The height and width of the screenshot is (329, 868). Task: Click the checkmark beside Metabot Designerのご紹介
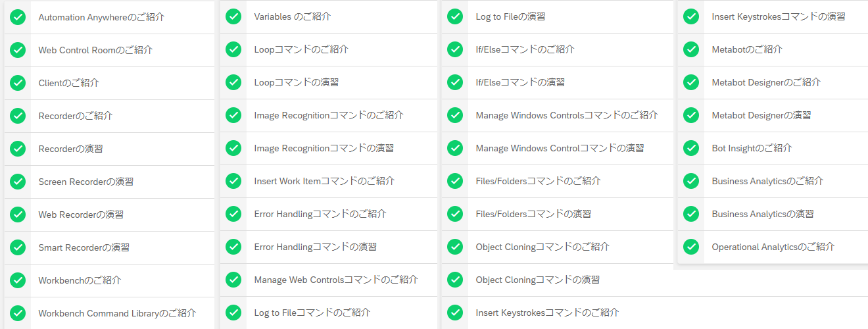(691, 82)
